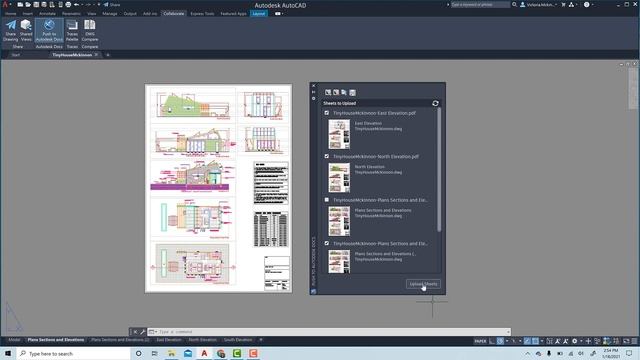The width and height of the screenshot is (640, 360).
Task: Select the East Elevation layout tab
Action: [169, 340]
